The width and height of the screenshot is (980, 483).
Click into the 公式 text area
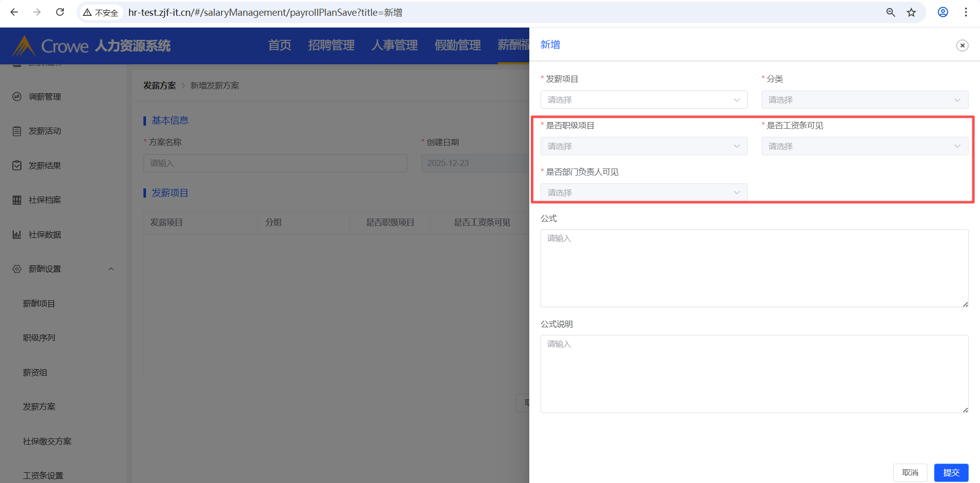[x=754, y=268]
